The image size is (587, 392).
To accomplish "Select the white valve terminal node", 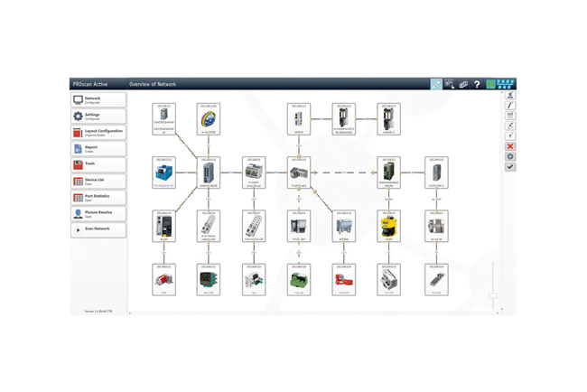I will 254,280.
